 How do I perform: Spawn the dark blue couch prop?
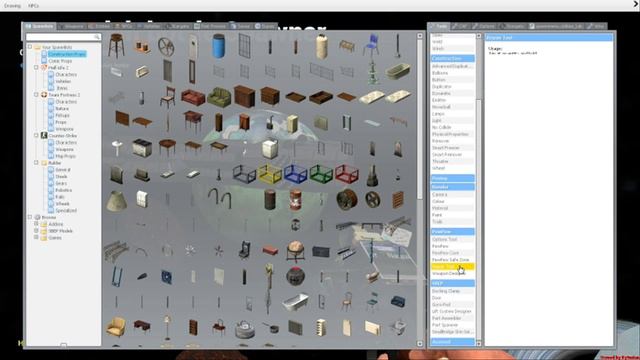398,302
